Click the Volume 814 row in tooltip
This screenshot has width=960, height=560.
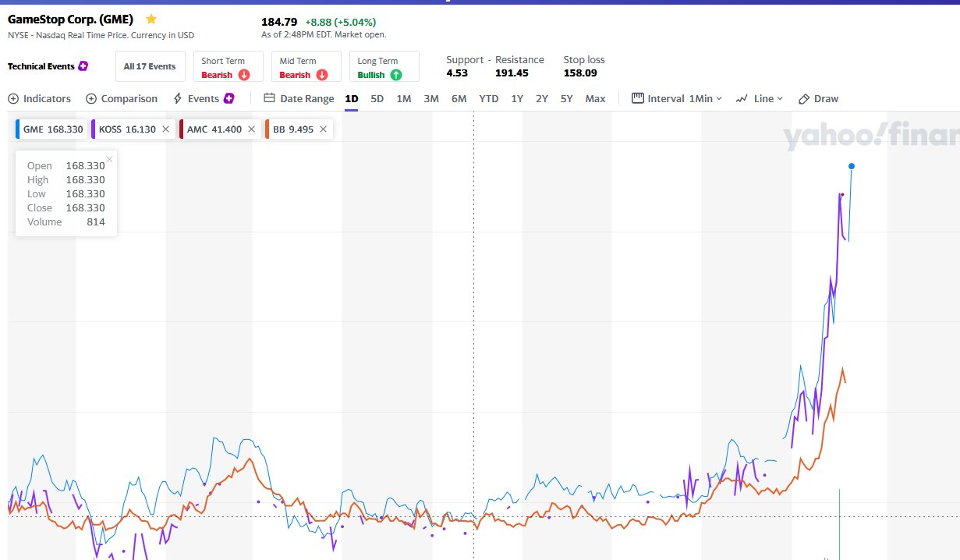click(x=66, y=222)
